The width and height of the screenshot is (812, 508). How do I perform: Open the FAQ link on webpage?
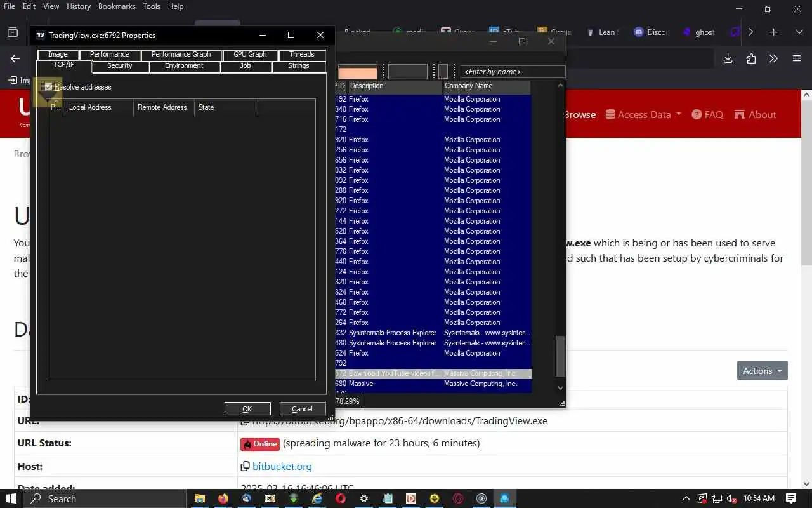[x=707, y=115]
